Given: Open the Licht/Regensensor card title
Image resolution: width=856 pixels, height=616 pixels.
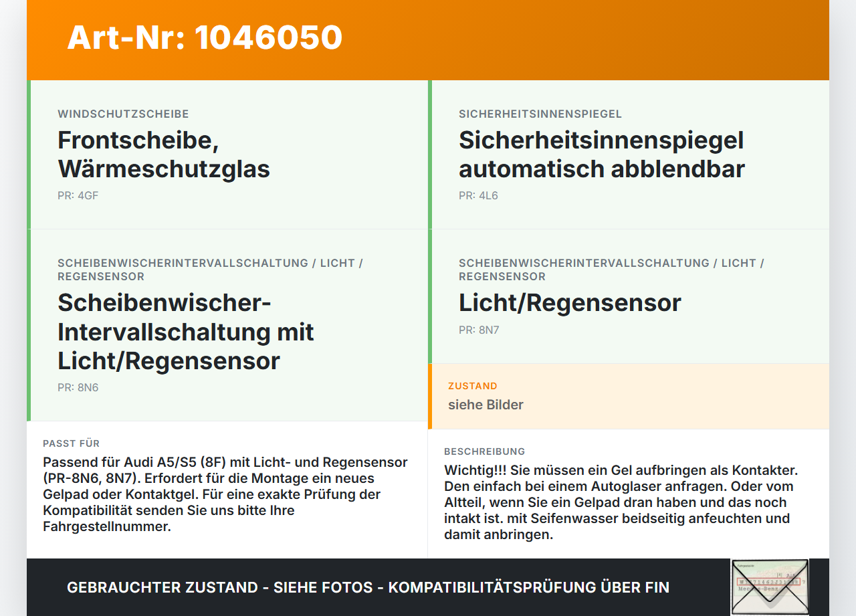Looking at the screenshot, I should [x=570, y=303].
